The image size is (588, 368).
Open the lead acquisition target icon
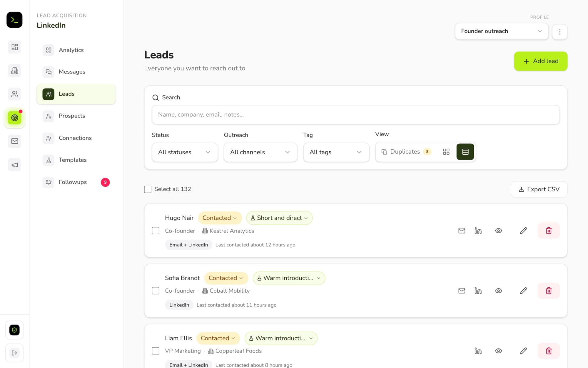[14, 118]
